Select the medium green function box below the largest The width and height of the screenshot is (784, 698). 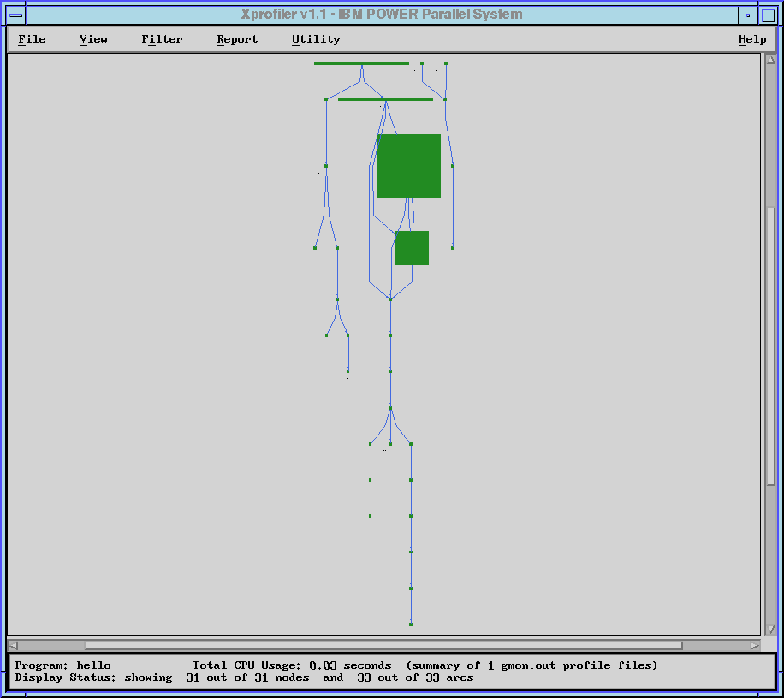tap(412, 248)
